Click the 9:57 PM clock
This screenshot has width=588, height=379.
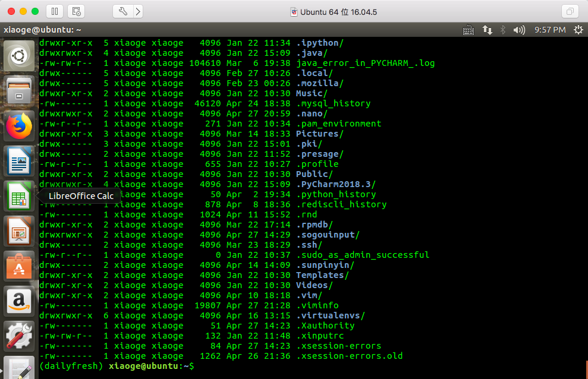[x=550, y=30]
